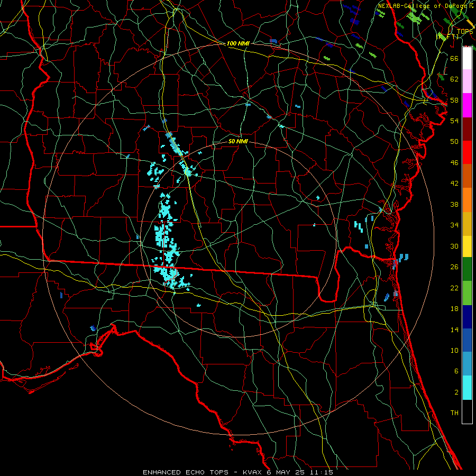Click the "54" legend value
The image size is (476, 476).
[x=454, y=121]
